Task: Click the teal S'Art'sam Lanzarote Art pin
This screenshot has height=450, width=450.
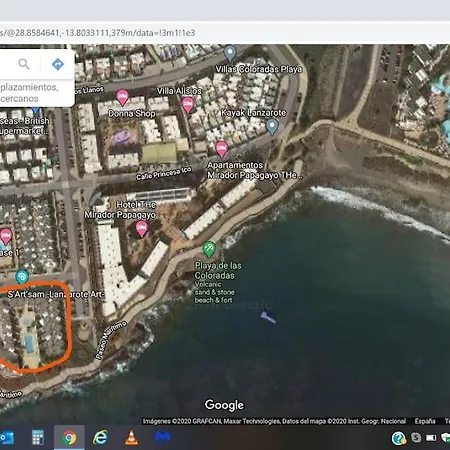Action: (22, 277)
